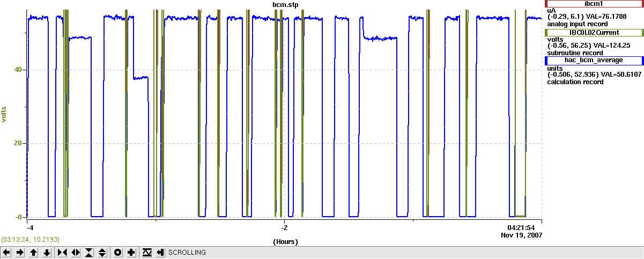Select the ibcm1 legend entry
Viewport: 644px width, 259px height.
pyautogui.click(x=594, y=4)
